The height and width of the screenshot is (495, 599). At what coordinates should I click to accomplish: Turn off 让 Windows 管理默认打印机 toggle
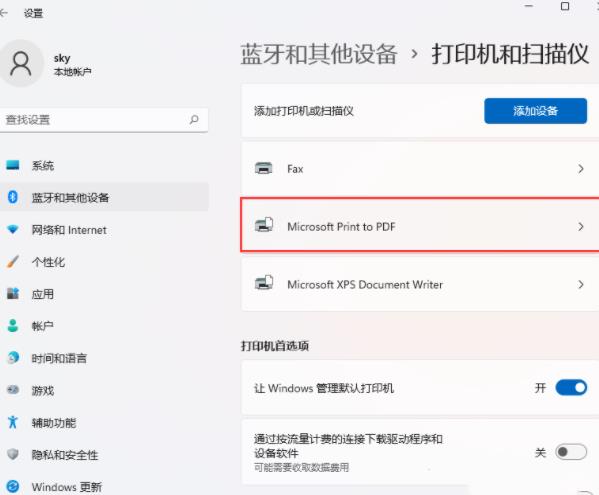[x=571, y=388]
